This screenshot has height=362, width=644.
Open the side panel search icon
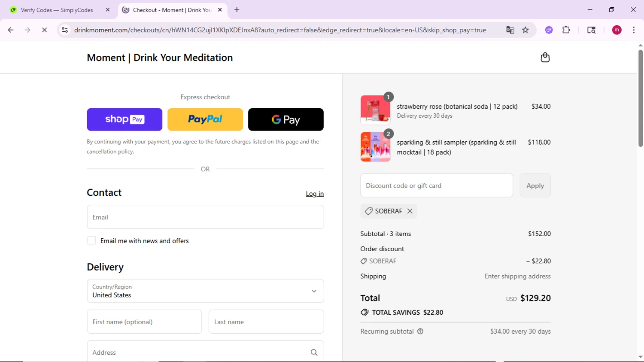click(x=591, y=30)
